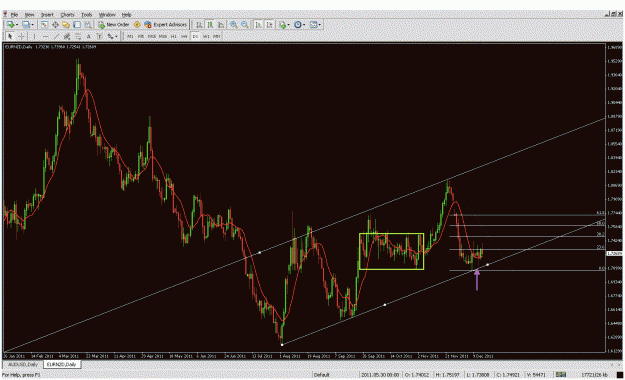Click the white handle at the lower trendline's midpoint
The width and height of the screenshot is (625, 380).
point(385,305)
